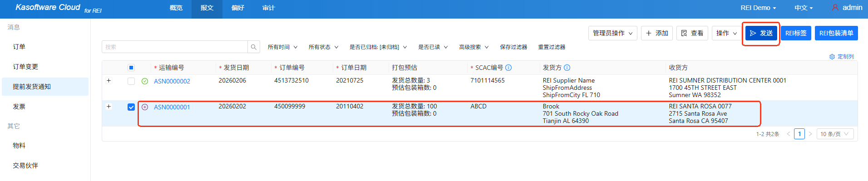Click the REI SANTA ROSA 0077 cell
This screenshot has height=181, width=868.
tap(700, 106)
